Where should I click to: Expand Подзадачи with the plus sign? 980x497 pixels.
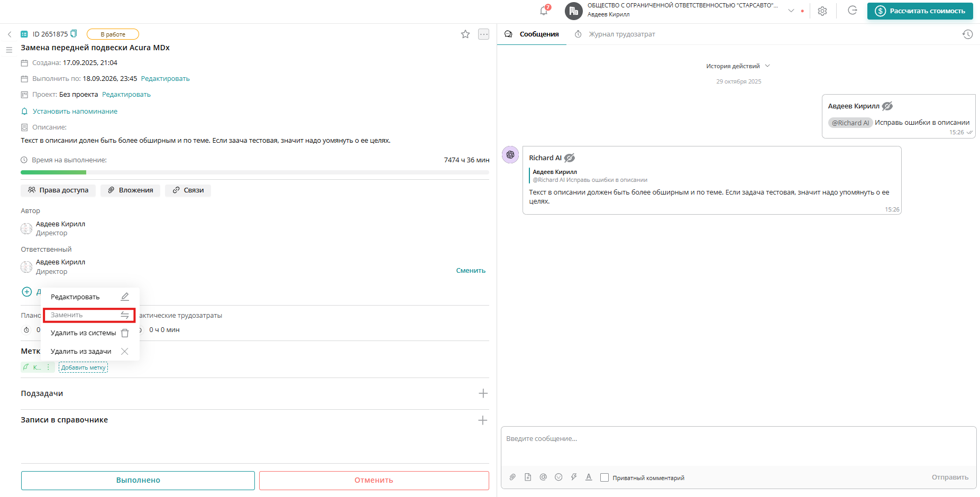(483, 393)
